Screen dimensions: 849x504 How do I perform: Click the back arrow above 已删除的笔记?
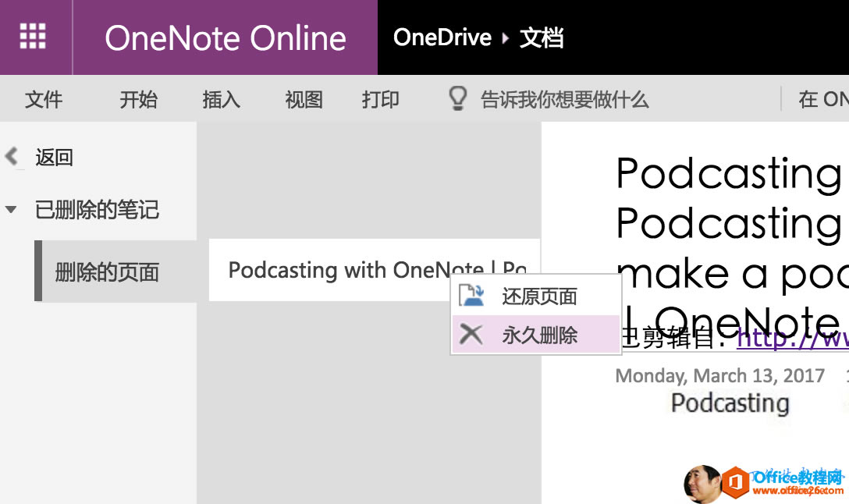12,156
